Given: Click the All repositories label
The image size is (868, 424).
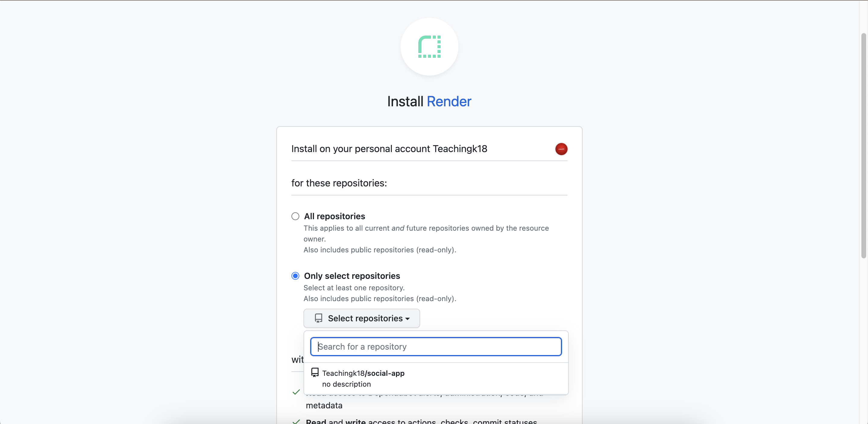Looking at the screenshot, I should (x=334, y=216).
